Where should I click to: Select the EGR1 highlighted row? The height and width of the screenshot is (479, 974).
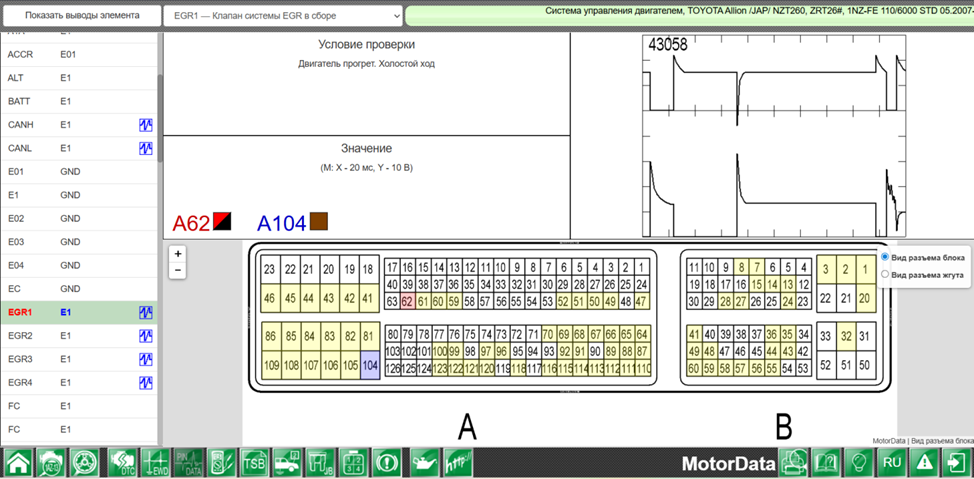click(x=78, y=312)
